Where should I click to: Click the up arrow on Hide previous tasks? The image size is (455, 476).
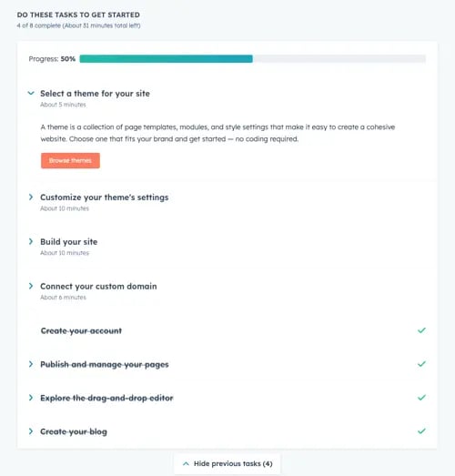pos(186,463)
